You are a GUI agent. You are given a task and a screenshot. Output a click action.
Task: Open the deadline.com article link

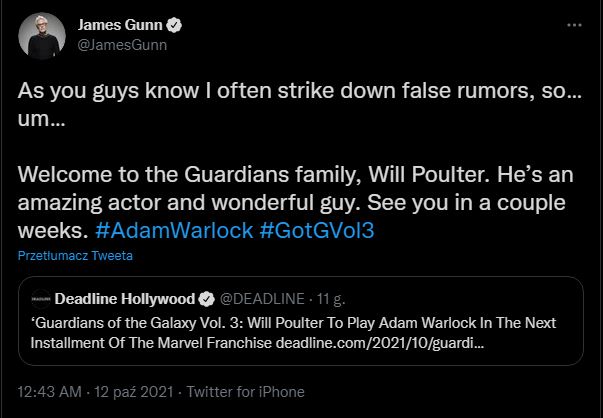click(x=395, y=344)
